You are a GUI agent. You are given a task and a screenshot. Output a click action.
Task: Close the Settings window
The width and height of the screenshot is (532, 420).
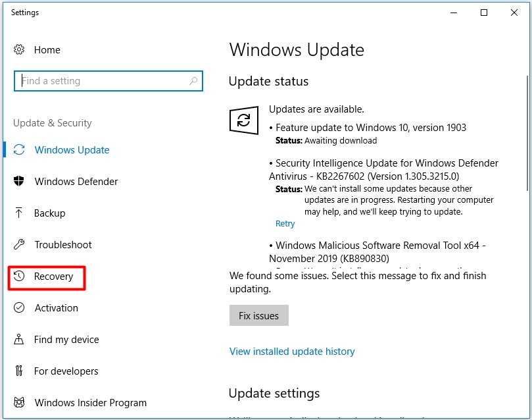[514, 13]
